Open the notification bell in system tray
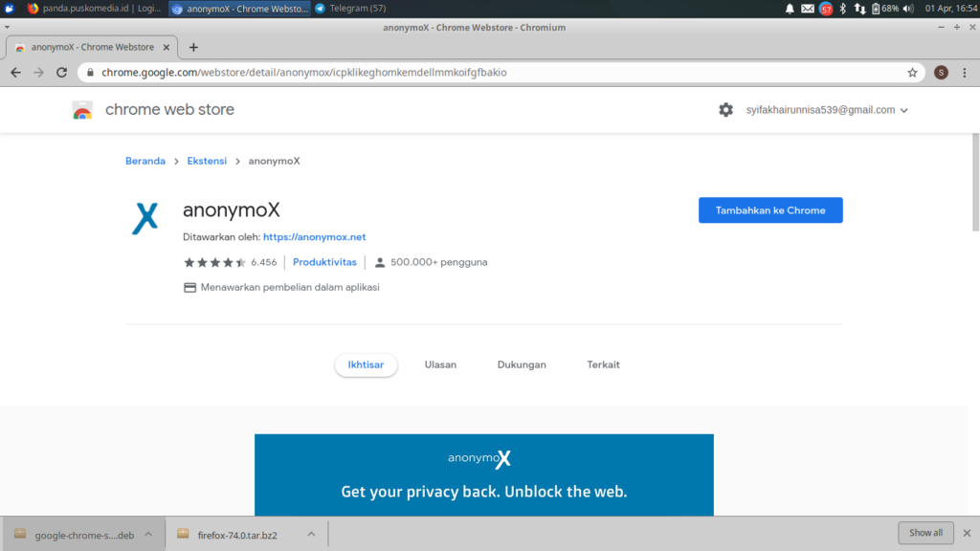The image size is (980, 551). (790, 9)
